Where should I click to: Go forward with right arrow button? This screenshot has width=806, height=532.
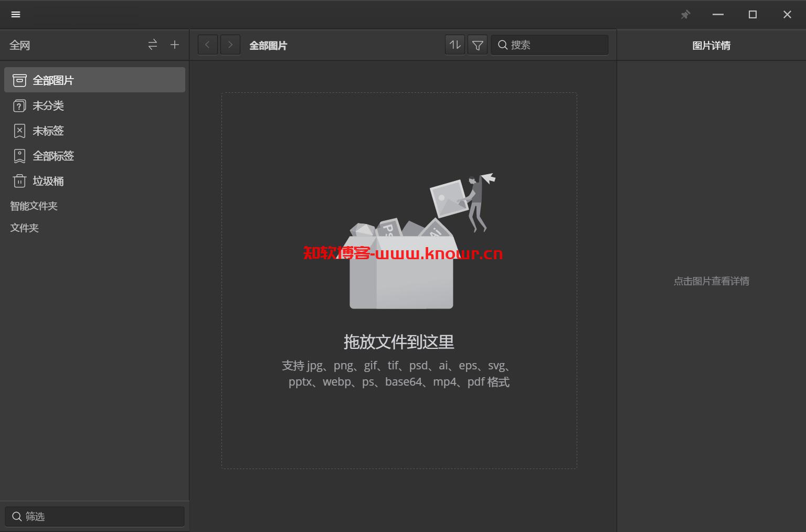(230, 45)
